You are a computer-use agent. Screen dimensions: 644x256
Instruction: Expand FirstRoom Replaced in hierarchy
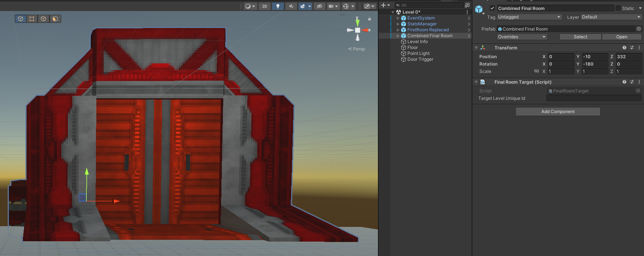tap(398, 30)
